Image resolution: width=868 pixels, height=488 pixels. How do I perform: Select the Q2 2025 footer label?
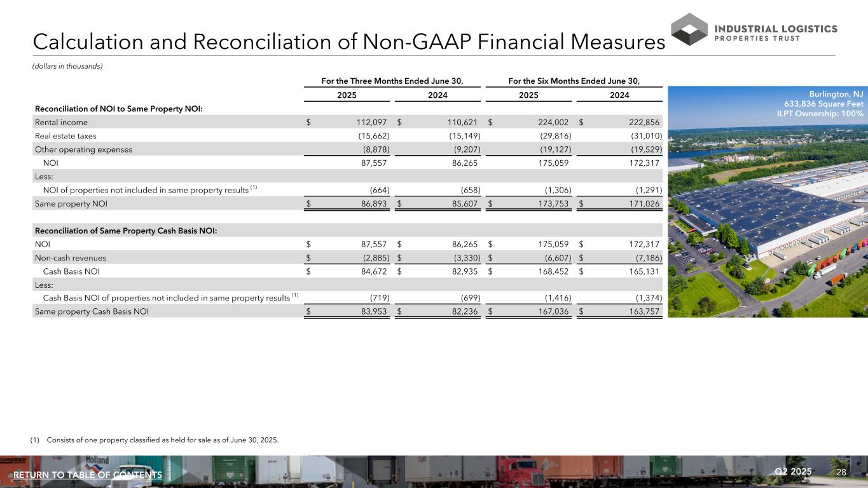793,471
